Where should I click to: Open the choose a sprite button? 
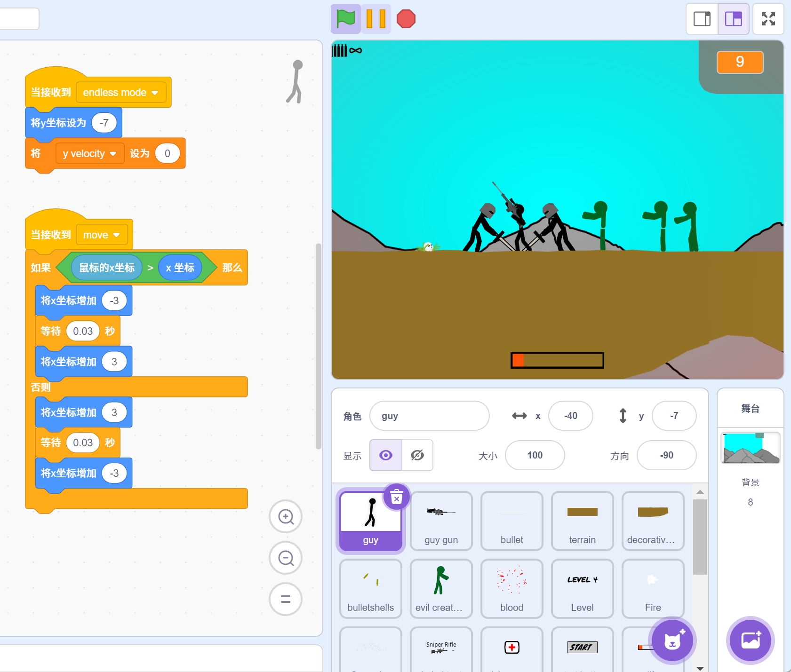tap(672, 640)
